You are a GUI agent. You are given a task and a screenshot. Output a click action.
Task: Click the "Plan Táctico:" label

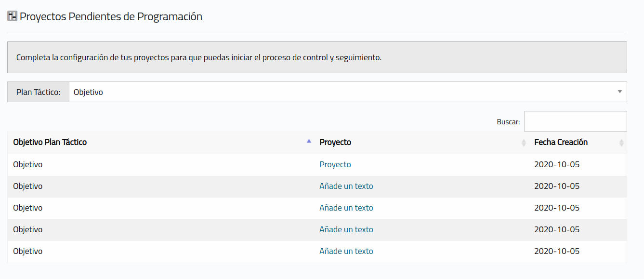point(38,92)
